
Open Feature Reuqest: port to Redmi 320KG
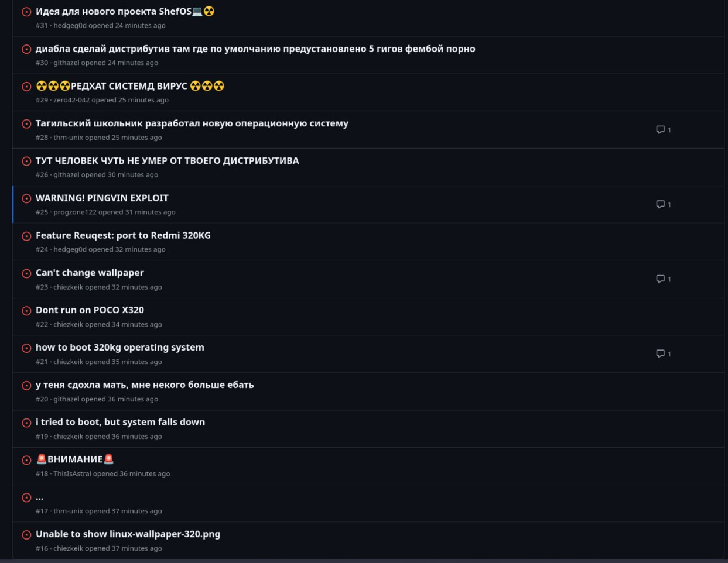[x=123, y=235]
